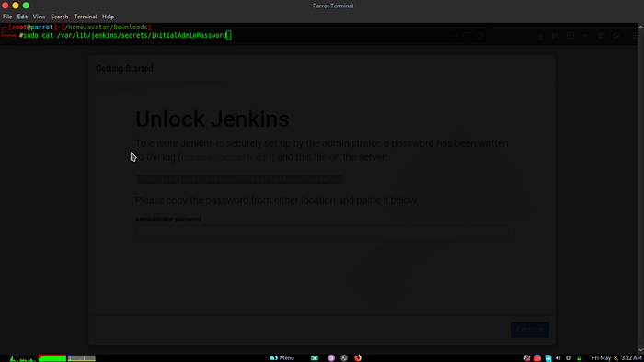This screenshot has width=644, height=362.
Task: Launch file manager from the bottom panel
Action: pos(315,358)
